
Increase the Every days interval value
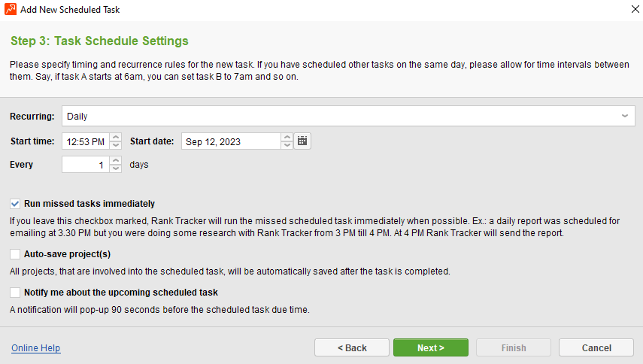point(116,161)
